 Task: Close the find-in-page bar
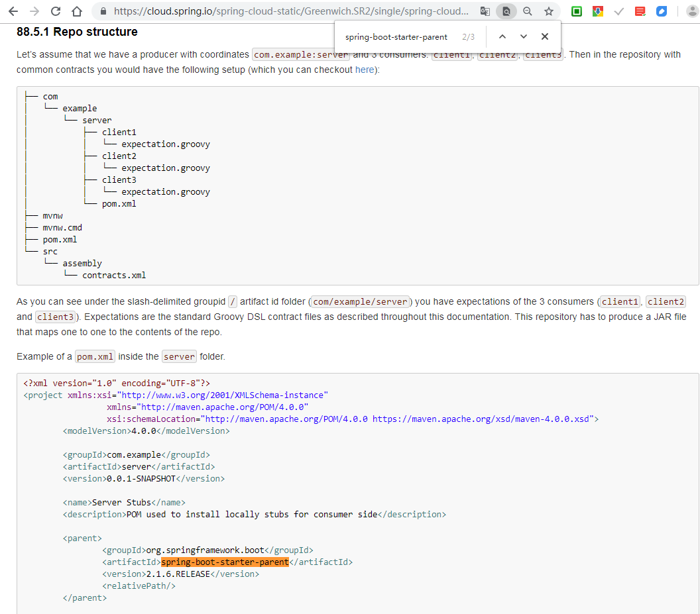click(x=545, y=36)
